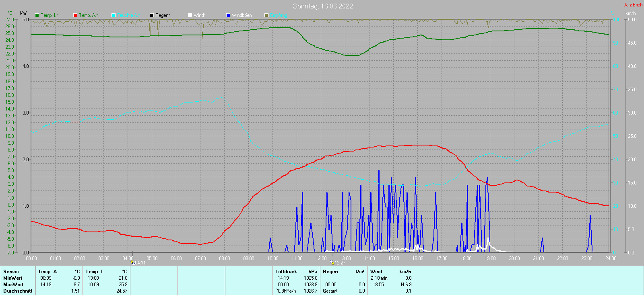Click the 50.0 value on km/h axis
The width and height of the screenshot is (644, 295).
632,19
